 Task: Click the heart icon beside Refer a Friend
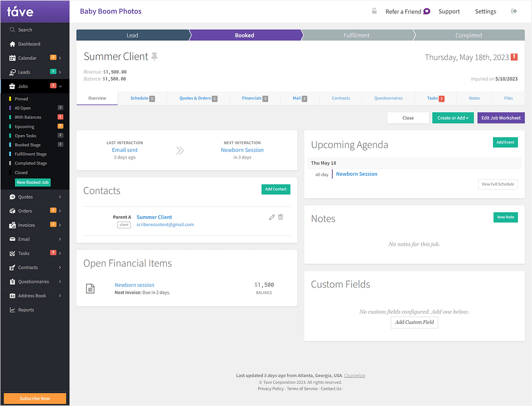click(427, 11)
